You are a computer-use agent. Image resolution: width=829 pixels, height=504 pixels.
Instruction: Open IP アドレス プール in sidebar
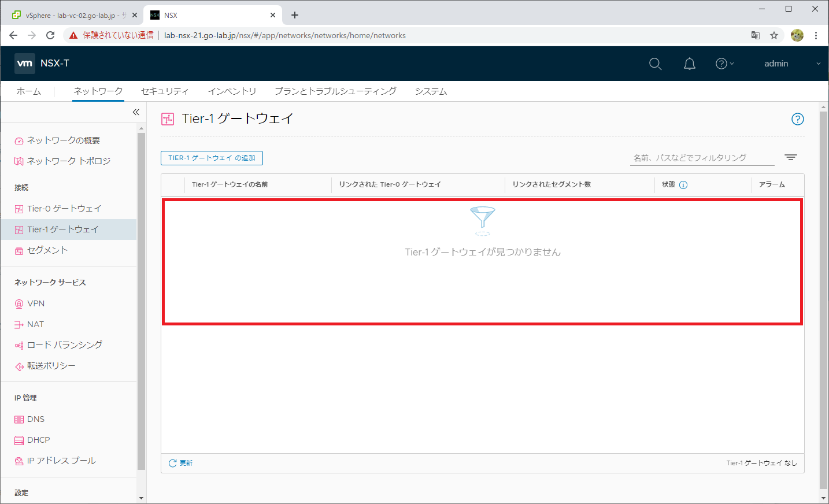tap(61, 461)
